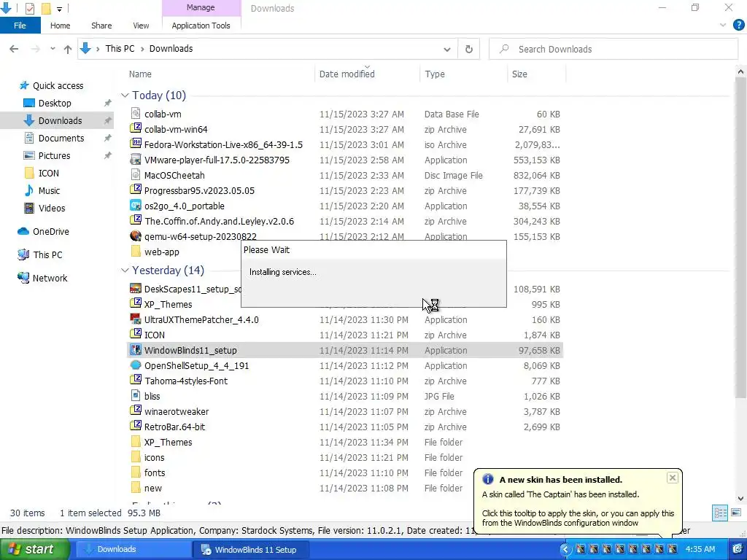Select the os2go_4.0_portable application icon
The width and height of the screenshot is (747, 560).
pyautogui.click(x=136, y=205)
